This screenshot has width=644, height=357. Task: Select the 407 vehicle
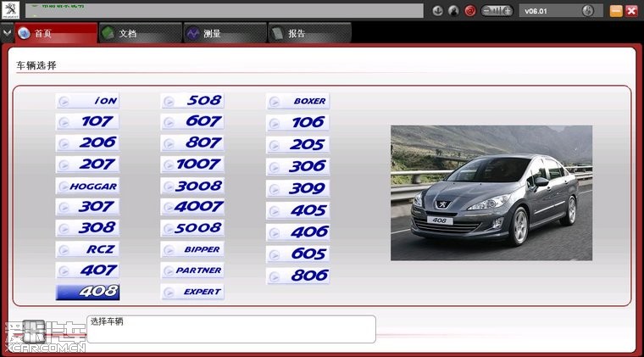[87, 271]
